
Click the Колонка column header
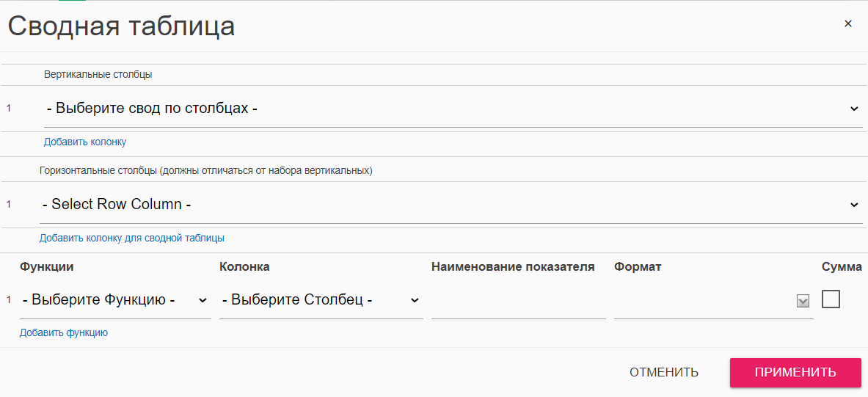(244, 267)
